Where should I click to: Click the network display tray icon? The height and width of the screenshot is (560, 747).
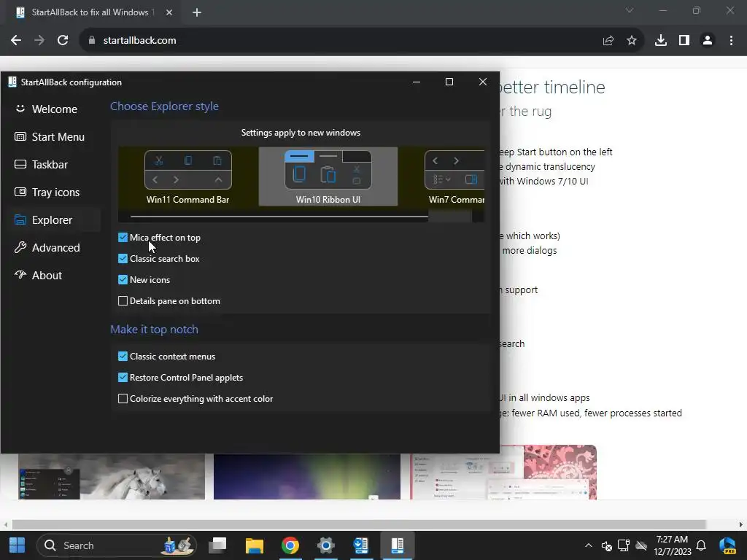pyautogui.click(x=624, y=545)
